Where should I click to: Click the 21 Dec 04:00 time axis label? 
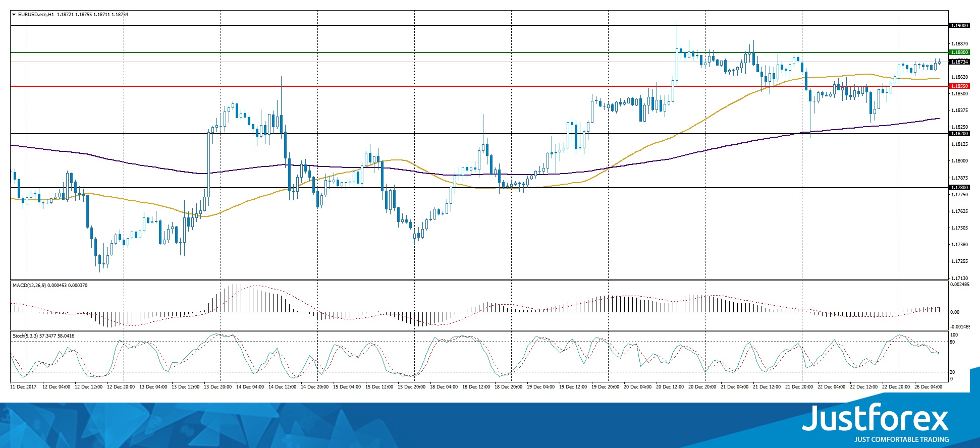(735, 387)
